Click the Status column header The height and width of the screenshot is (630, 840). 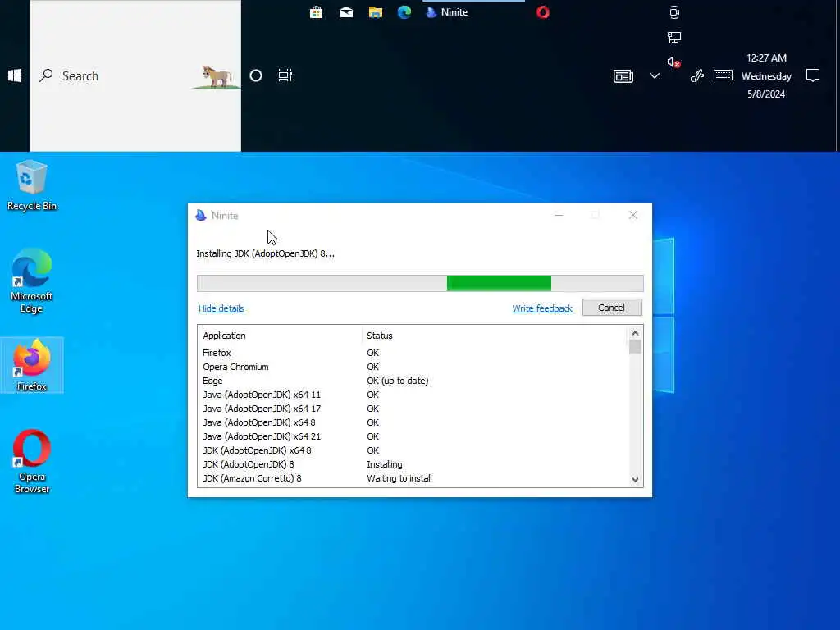[379, 336]
